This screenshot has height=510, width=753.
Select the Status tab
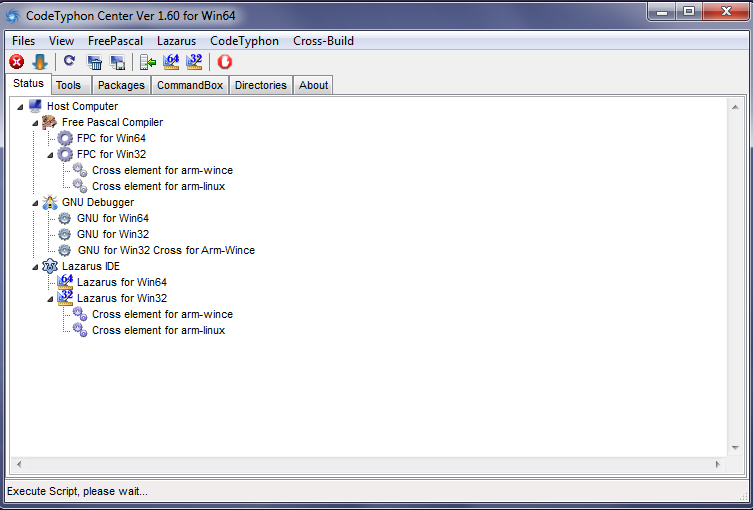click(x=28, y=84)
